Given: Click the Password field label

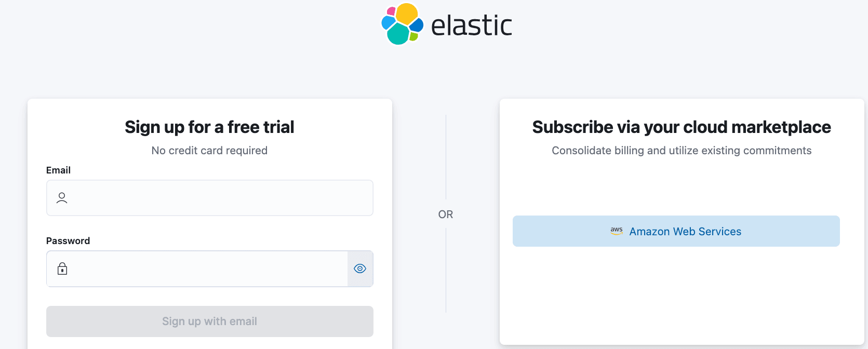Looking at the screenshot, I should (x=68, y=241).
